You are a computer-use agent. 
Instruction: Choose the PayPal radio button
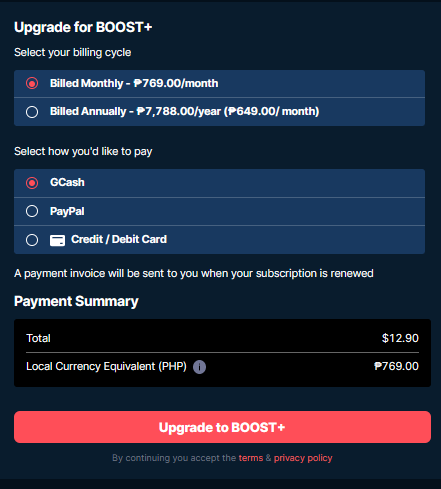(32, 211)
